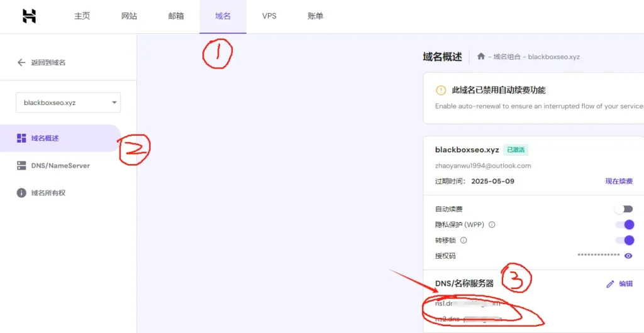Click the 域名所有权 info icon
Screen dimensions: 644x333
click(21, 193)
